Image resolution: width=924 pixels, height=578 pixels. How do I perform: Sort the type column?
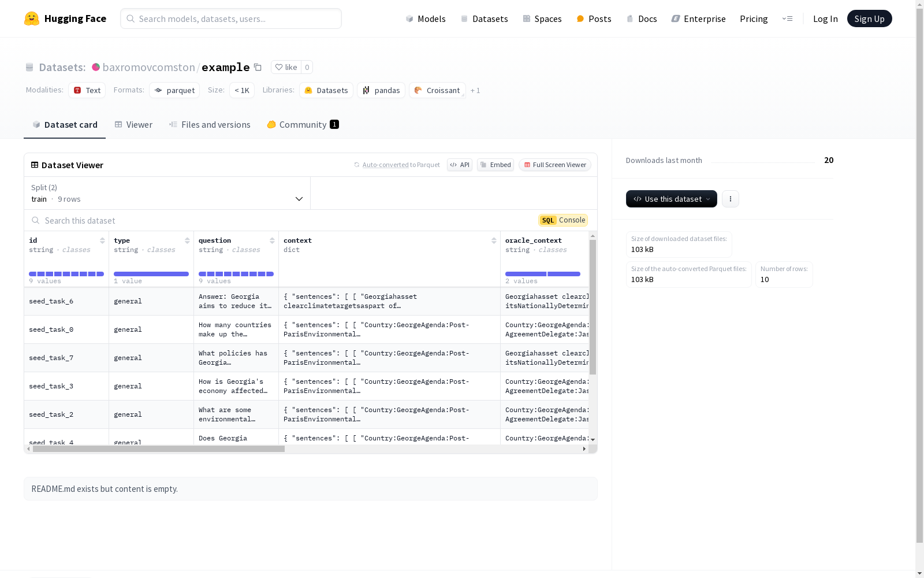click(x=187, y=240)
